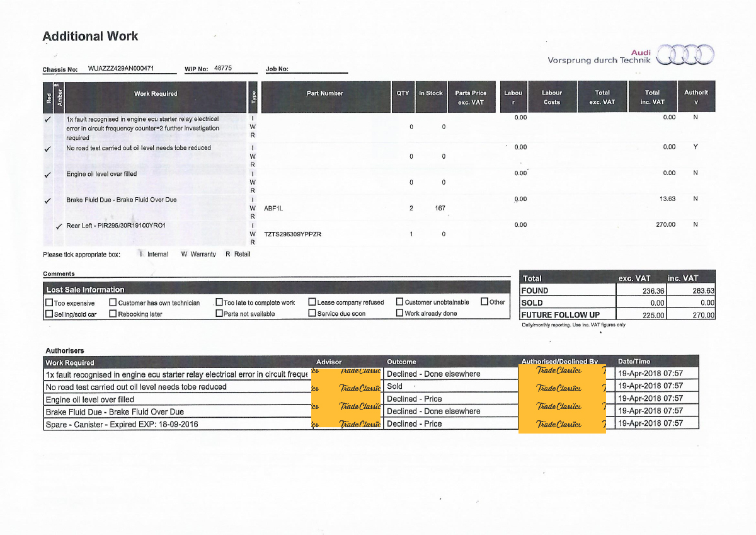Tick the 'Selling/sold car' checkbox

49,314
